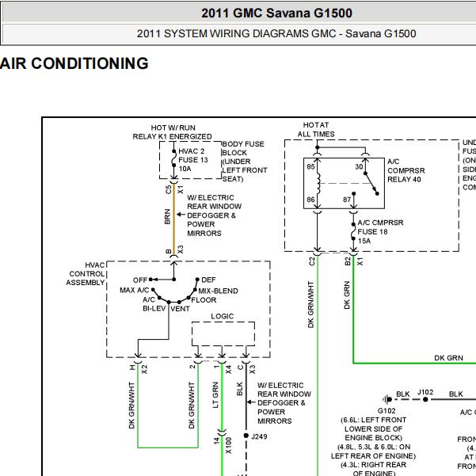
Task: Click '15A' fuse rating
Action: pos(364,241)
